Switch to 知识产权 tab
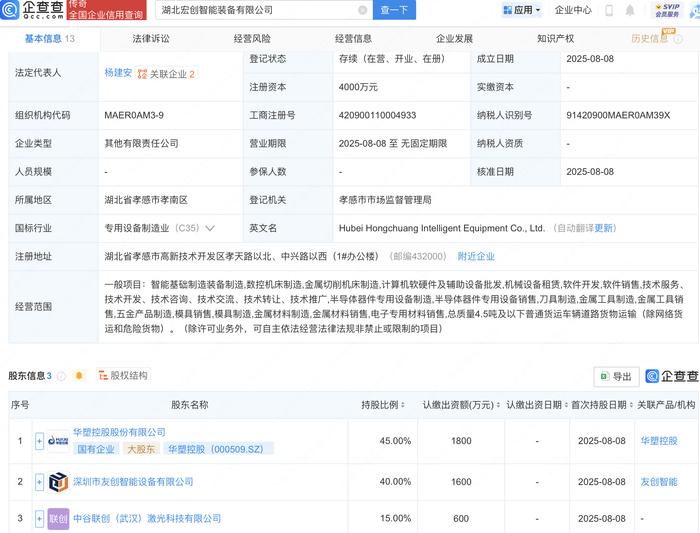The width and height of the screenshot is (700, 533). [556, 38]
